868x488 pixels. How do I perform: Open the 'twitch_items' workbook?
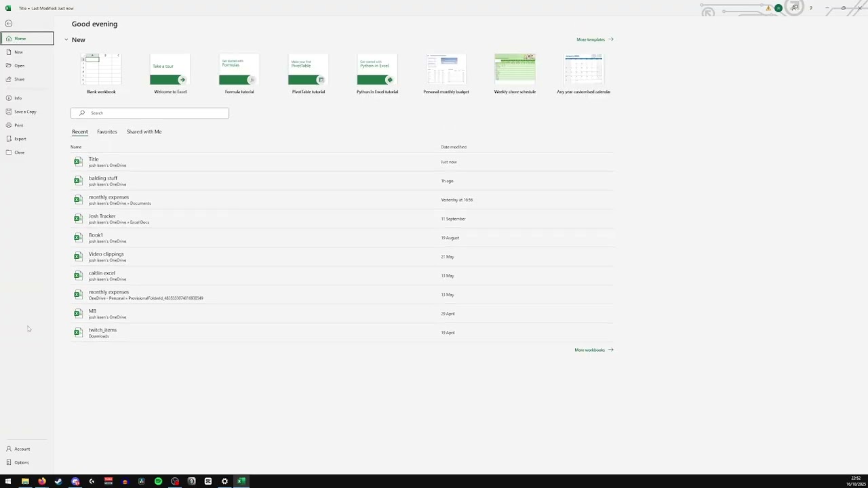pyautogui.click(x=342, y=333)
